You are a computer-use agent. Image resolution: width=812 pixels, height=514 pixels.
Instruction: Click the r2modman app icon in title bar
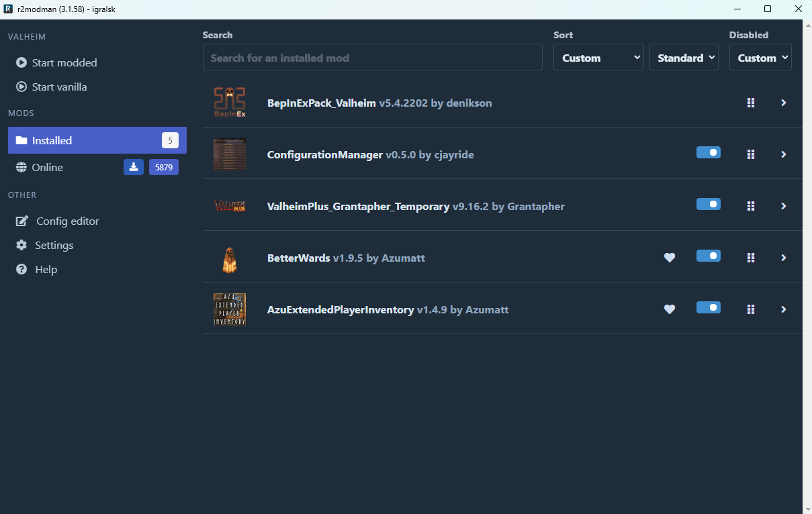[8, 9]
